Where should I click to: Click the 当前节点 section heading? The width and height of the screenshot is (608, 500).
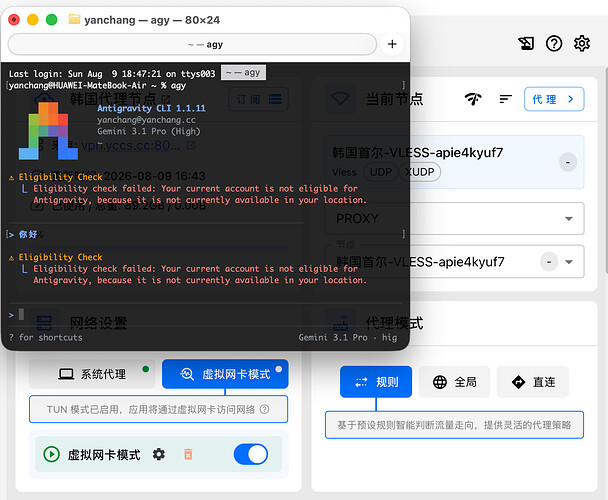(394, 99)
